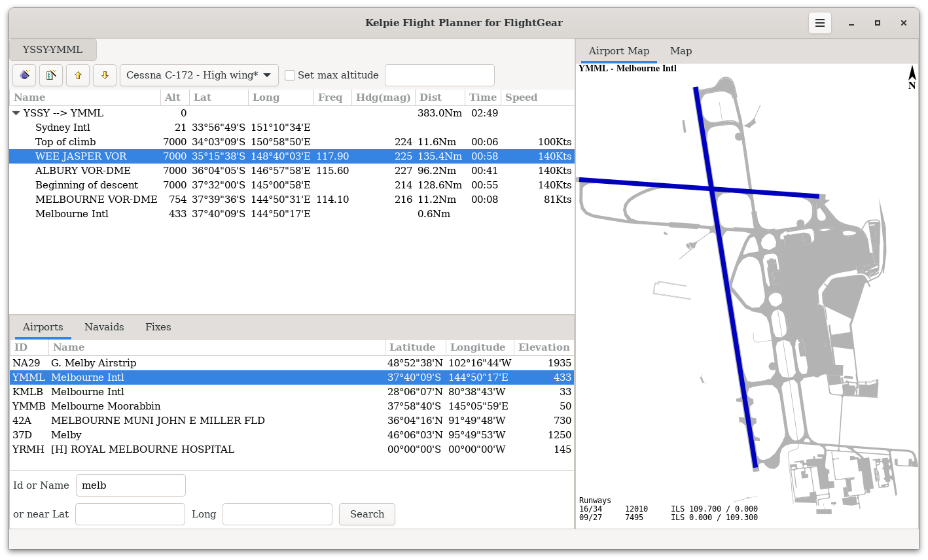Select the Sydney Intl waypoint row
This screenshot has width=928, height=560.
click(x=292, y=128)
